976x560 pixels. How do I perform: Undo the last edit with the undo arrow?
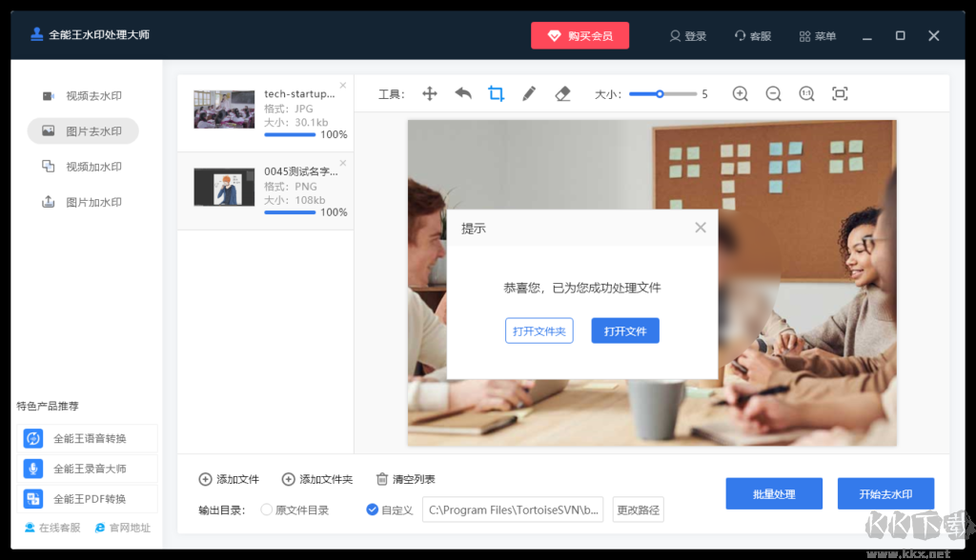[x=462, y=93]
